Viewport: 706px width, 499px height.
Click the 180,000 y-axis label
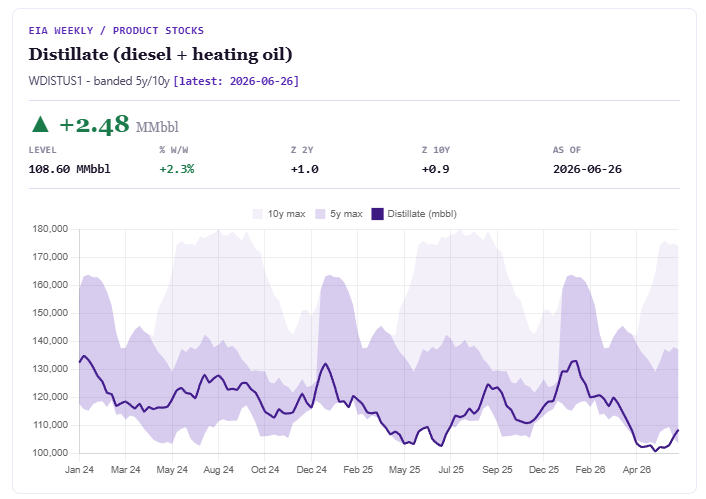[50, 229]
